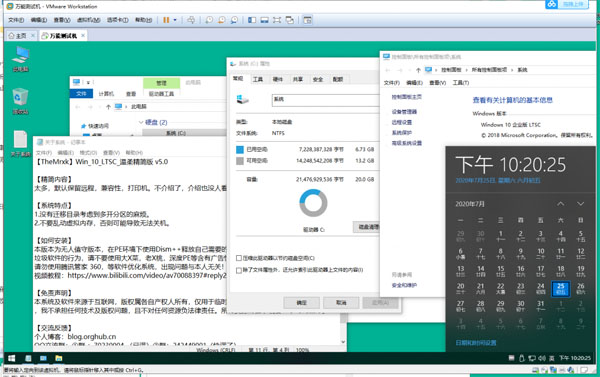Click the VMware console view toolbar icon
Screen dimensions: 600x377
coord(307,20)
